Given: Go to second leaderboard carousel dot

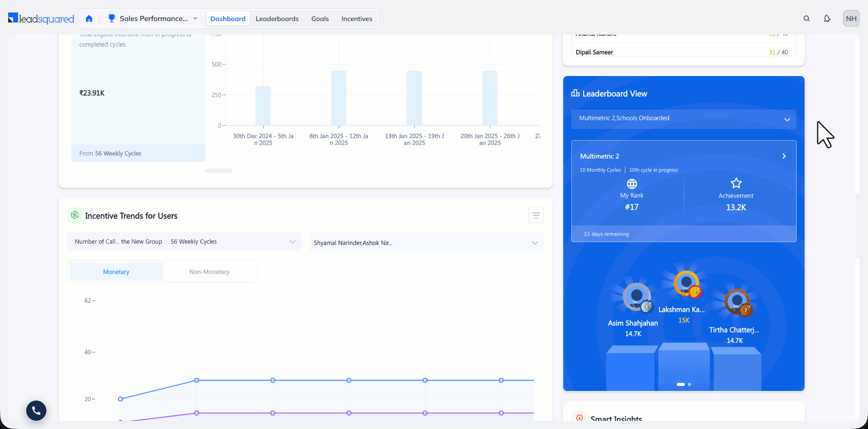Looking at the screenshot, I should click(689, 384).
